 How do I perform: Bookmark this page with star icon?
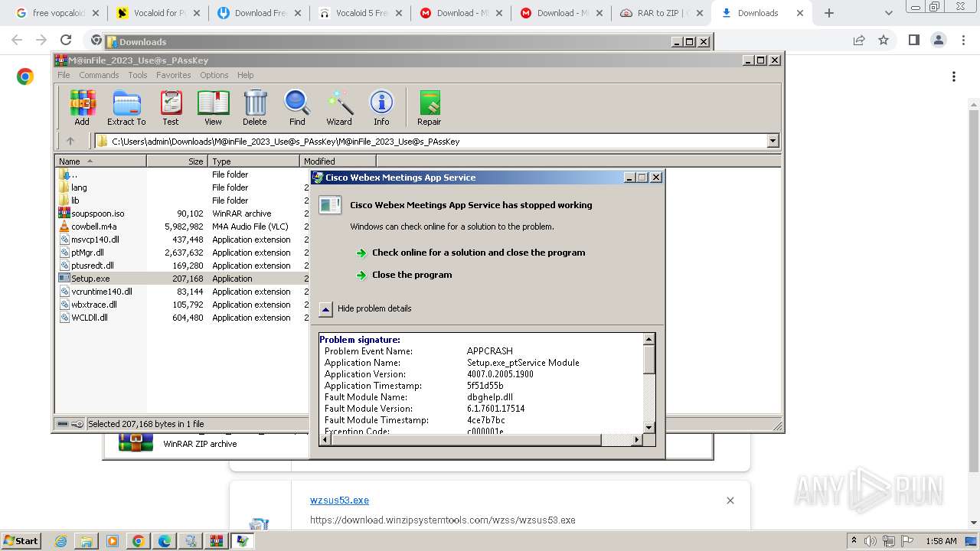[x=884, y=41]
